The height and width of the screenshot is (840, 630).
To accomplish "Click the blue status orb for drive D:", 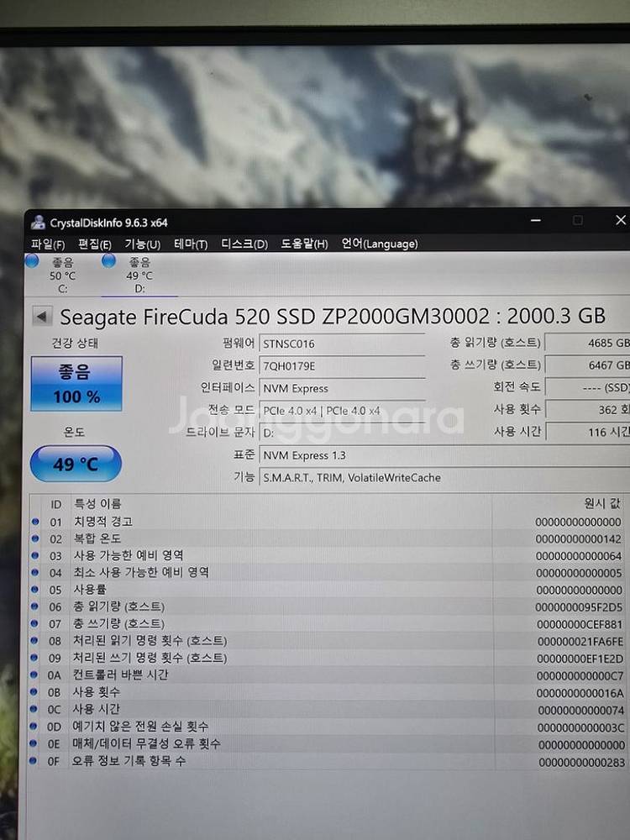I will click(x=108, y=261).
